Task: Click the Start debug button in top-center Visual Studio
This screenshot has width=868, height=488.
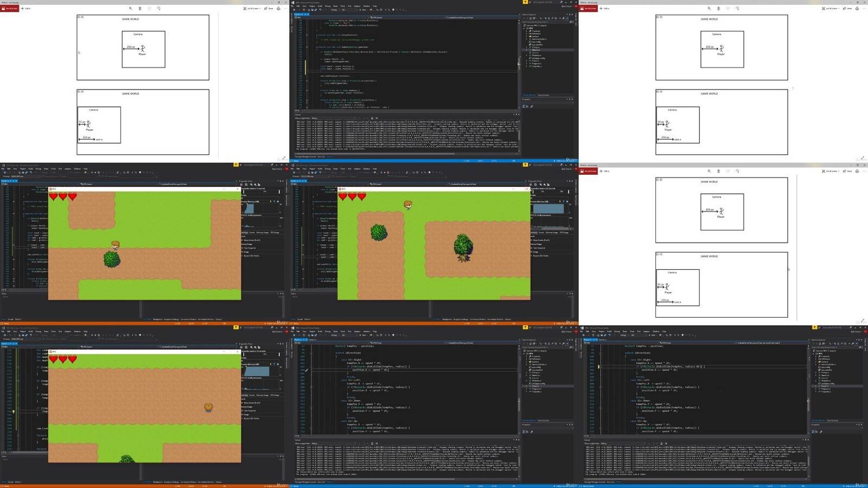Action: click(364, 10)
